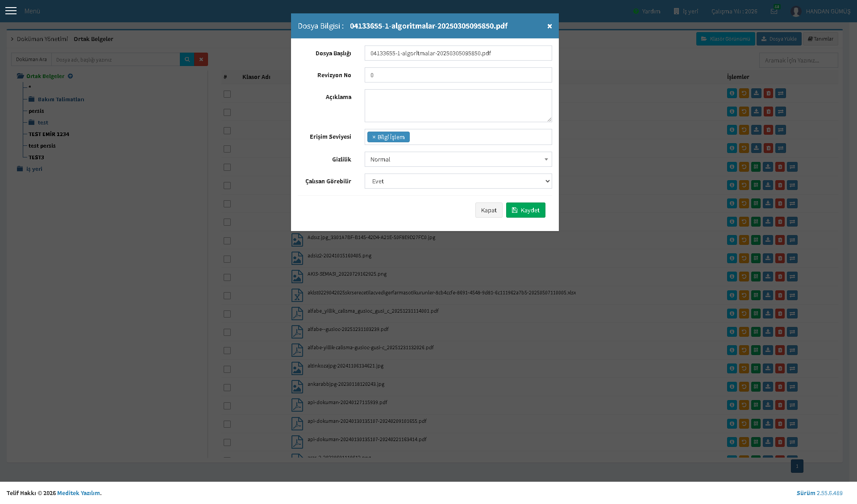Clear document search with red X icon
This screenshot has width=857, height=504.
[201, 59]
